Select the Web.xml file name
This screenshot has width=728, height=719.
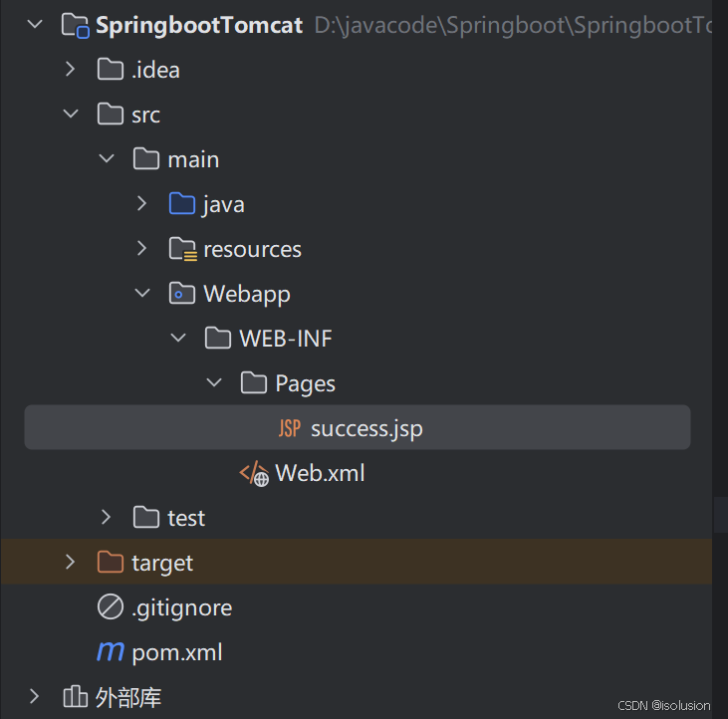320,473
